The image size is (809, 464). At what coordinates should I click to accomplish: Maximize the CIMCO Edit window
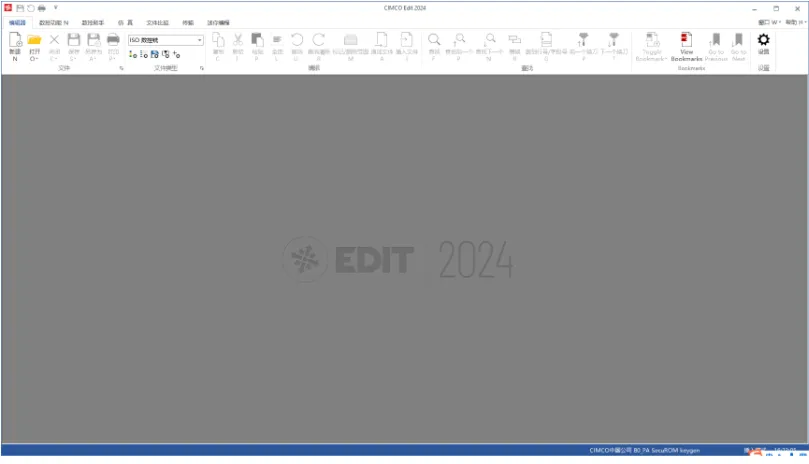(776, 8)
